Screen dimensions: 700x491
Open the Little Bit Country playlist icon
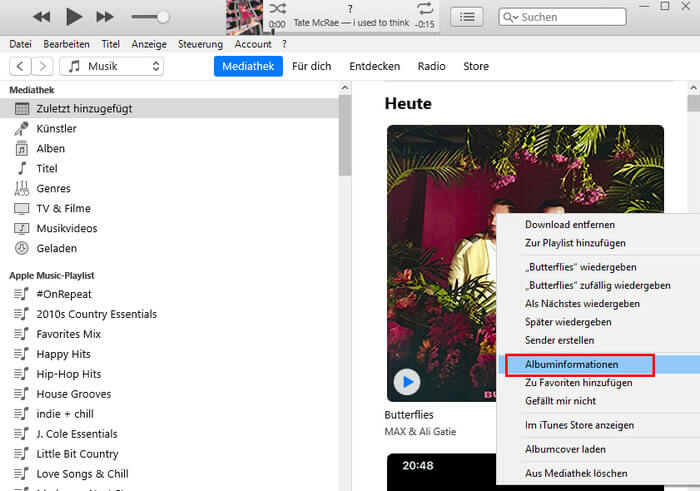click(x=21, y=454)
